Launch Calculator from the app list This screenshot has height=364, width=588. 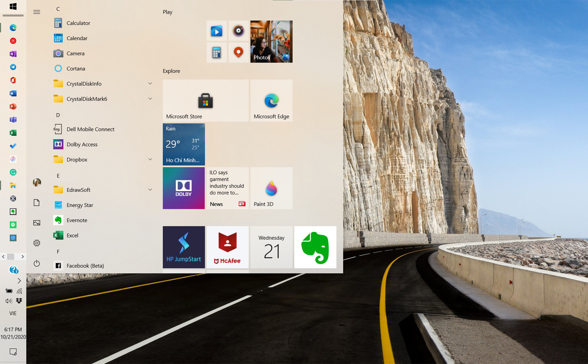tap(103, 23)
